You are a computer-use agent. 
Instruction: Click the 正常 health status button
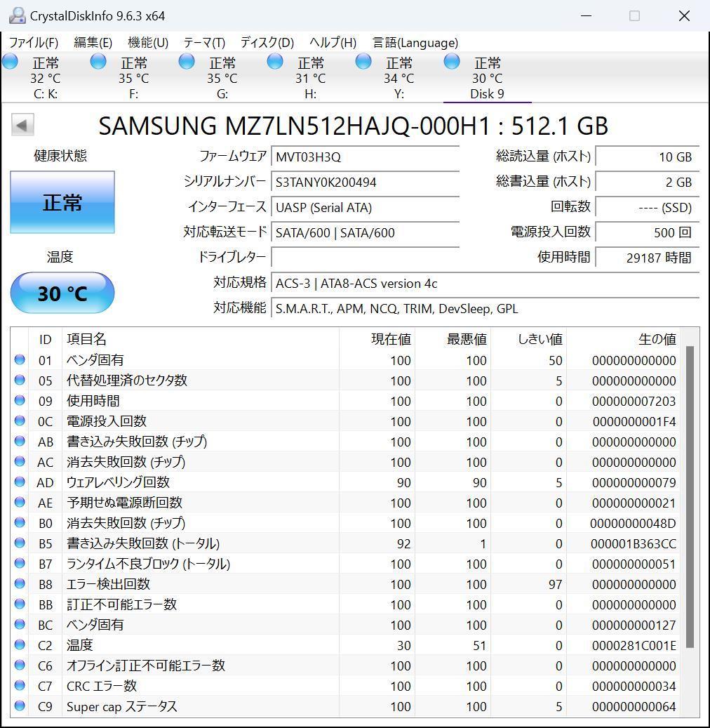pyautogui.click(x=62, y=202)
